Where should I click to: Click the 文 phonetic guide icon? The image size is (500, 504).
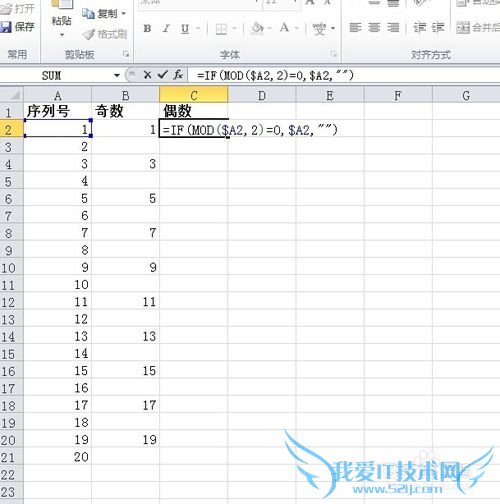tap(319, 29)
